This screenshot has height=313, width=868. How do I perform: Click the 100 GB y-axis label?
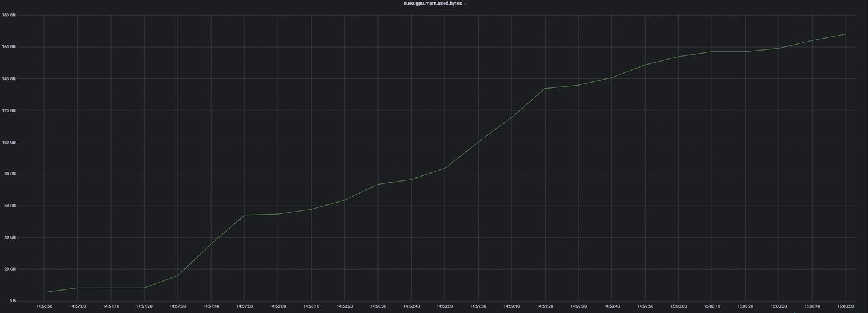(9, 142)
